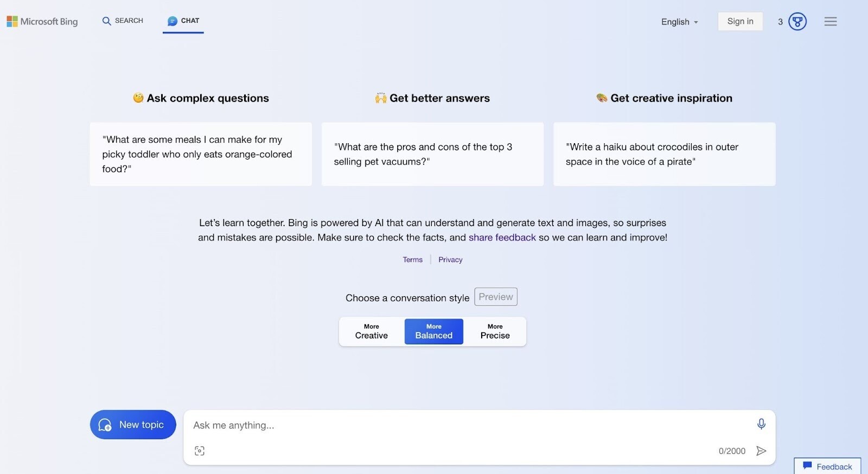This screenshot has width=868, height=474.
Task: Switch to the SEARCH tab
Action: [128, 21]
